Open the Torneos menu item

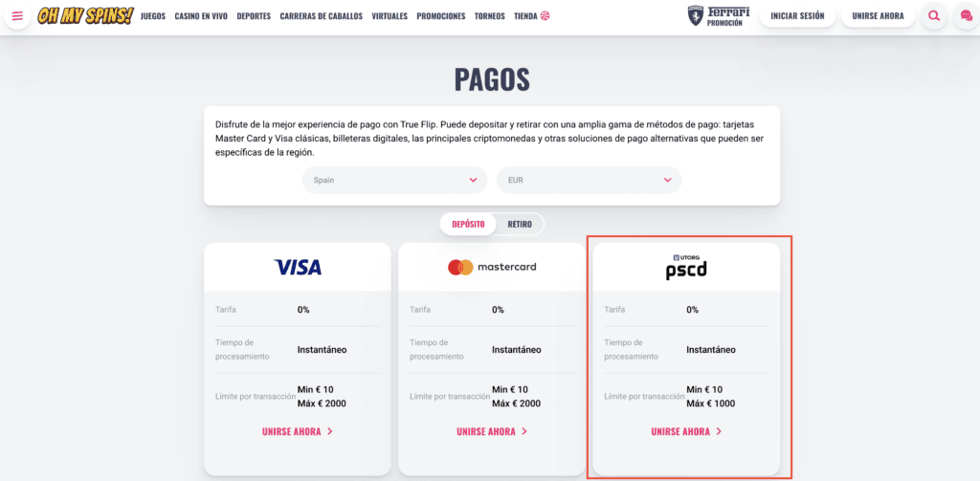489,16
